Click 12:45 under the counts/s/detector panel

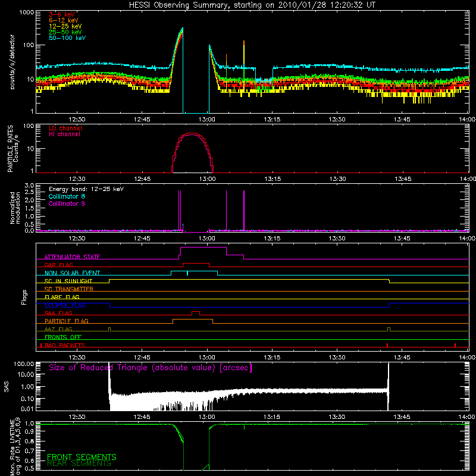point(142,120)
